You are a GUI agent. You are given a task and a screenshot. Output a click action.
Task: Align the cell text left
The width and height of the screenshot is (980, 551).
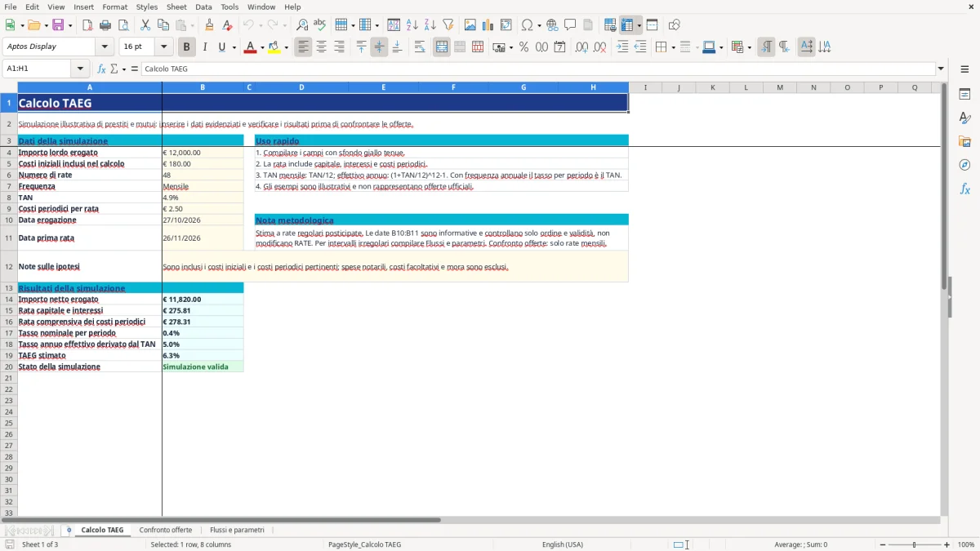point(304,47)
